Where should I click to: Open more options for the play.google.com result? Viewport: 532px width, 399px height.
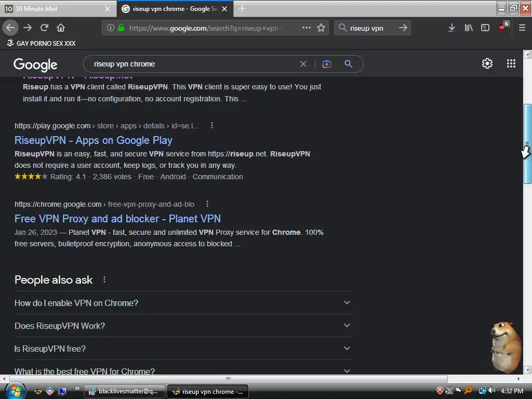point(212,126)
